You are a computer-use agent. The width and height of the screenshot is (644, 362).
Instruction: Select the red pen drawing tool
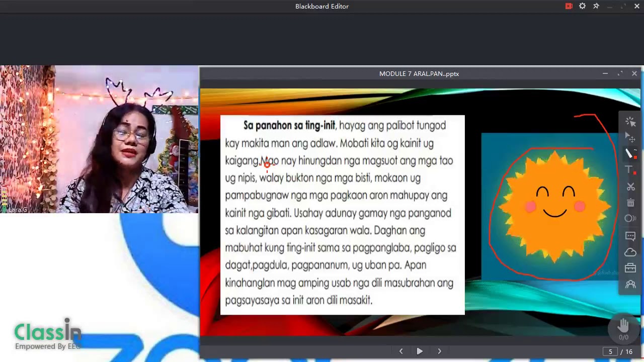(x=630, y=153)
